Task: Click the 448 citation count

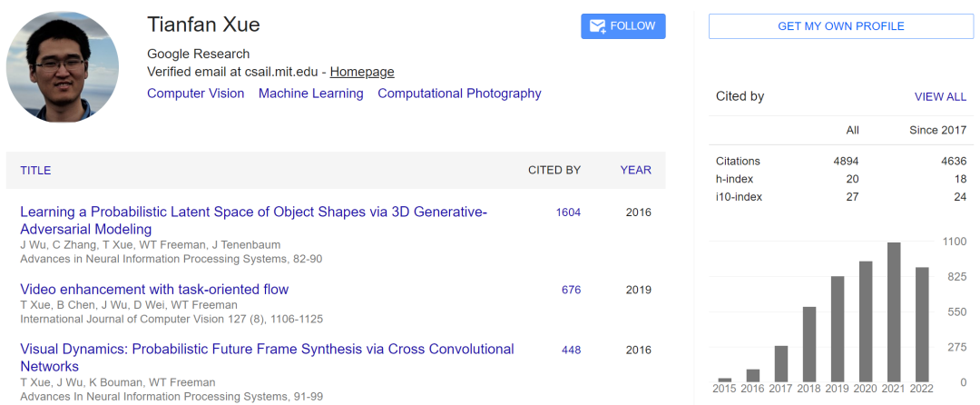Action: click(571, 350)
